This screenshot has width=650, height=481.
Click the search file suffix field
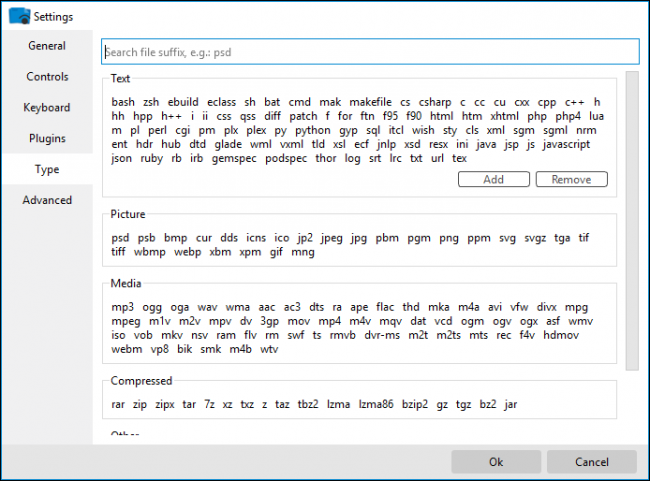(370, 52)
